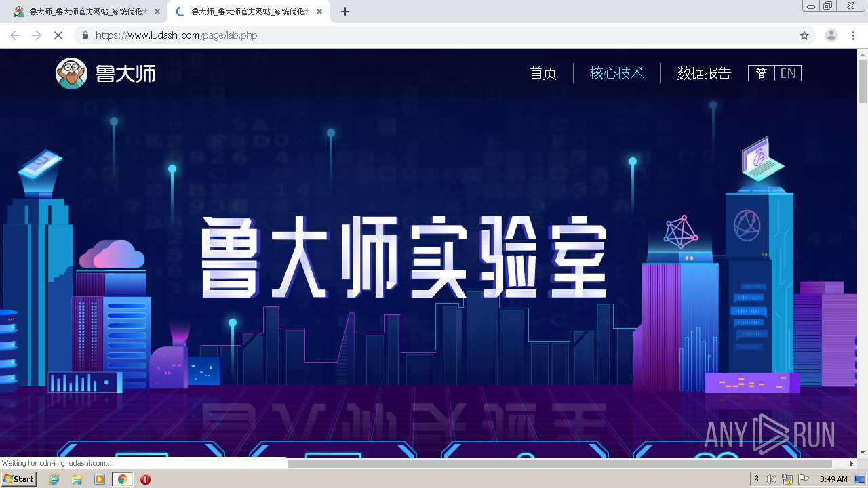Show hidden system tray icons
Screen dimensions: 868x488
click(757, 479)
